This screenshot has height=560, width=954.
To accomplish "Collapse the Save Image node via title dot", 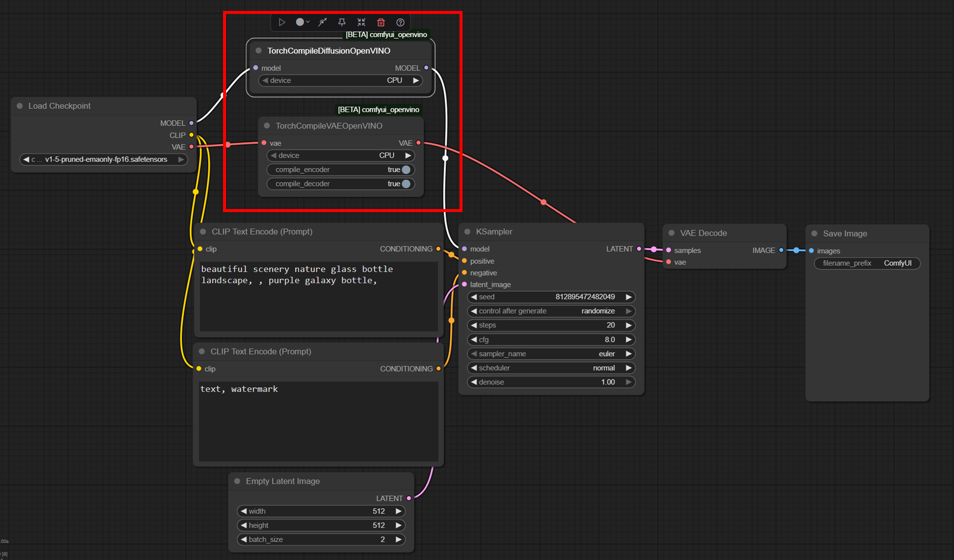I will [815, 234].
